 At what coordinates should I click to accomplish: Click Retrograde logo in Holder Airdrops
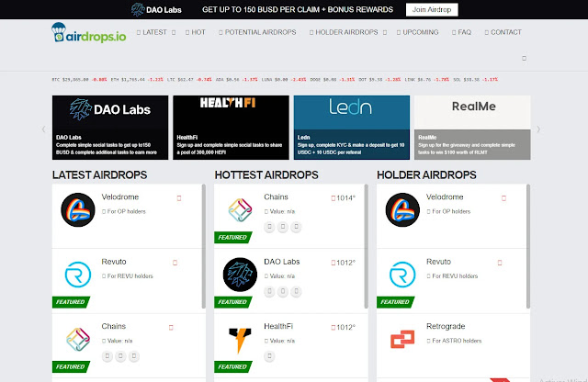coord(402,339)
